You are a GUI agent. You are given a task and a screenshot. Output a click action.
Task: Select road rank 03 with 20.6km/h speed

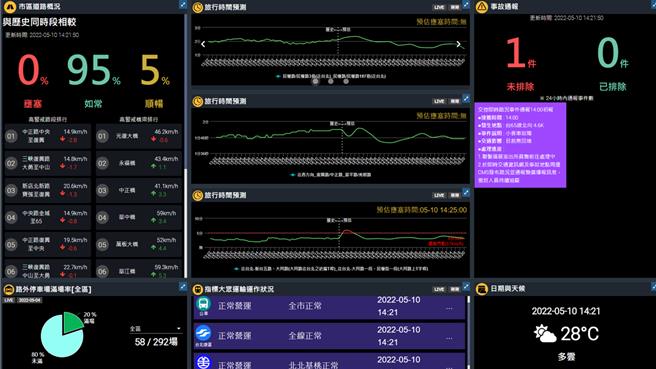(48, 190)
